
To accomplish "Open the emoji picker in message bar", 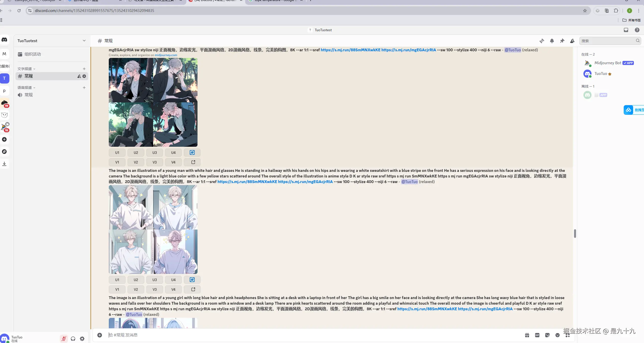I will click(557, 335).
